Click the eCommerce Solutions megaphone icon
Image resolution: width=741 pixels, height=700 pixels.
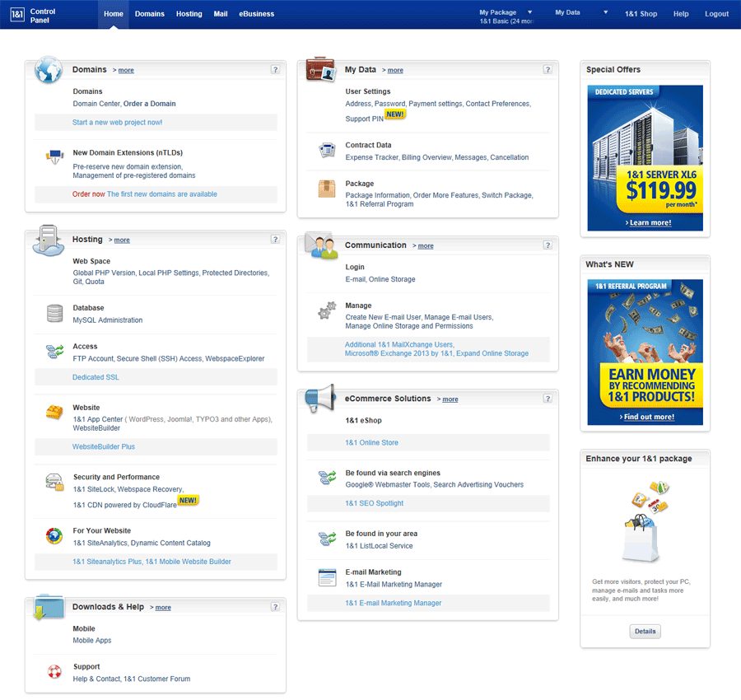(x=320, y=399)
